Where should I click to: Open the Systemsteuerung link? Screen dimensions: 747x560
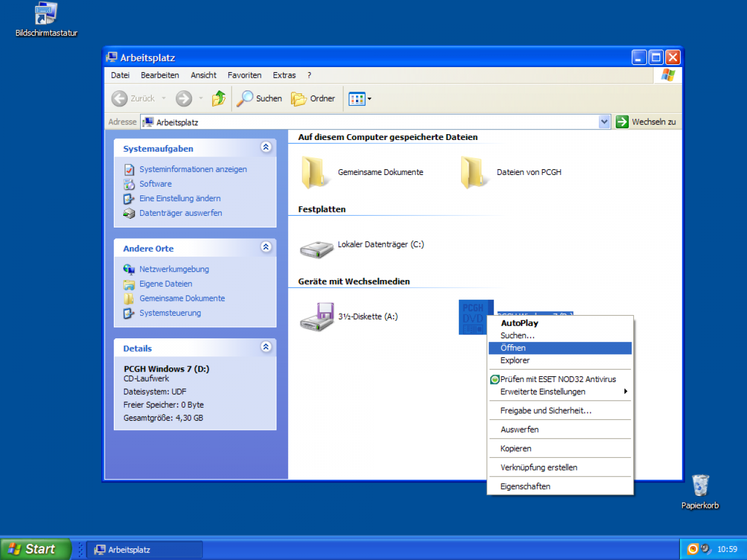(170, 313)
